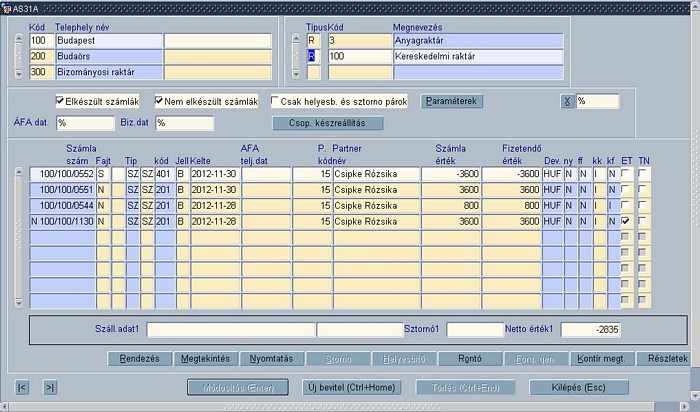
Task: Click the Nyomtatás button
Action: tap(271, 358)
